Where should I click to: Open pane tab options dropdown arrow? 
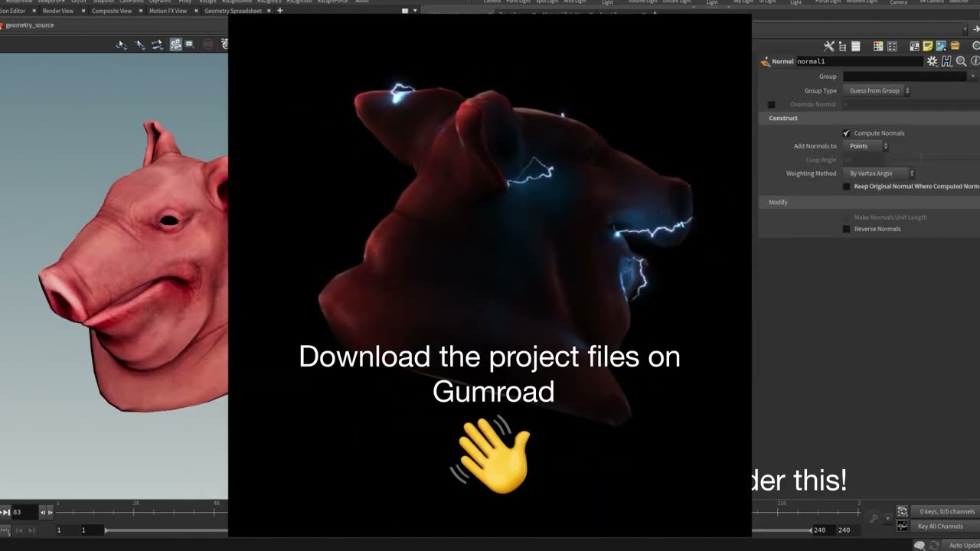(415, 11)
